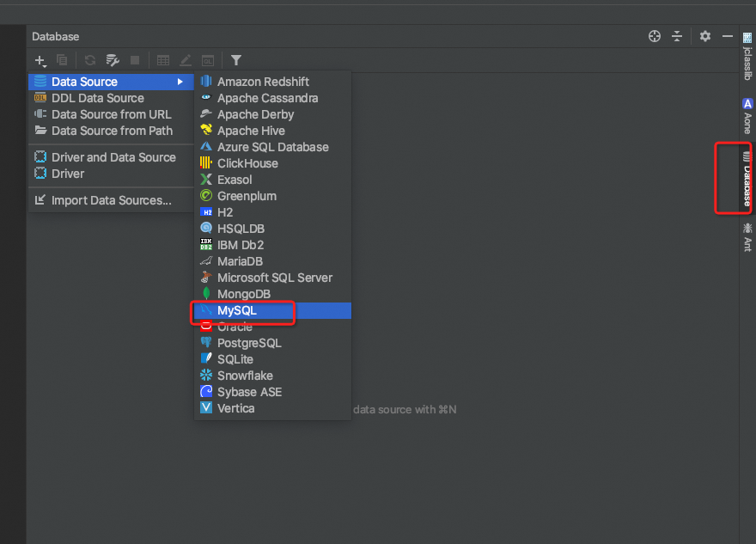Select MySQL data source

tap(273, 310)
